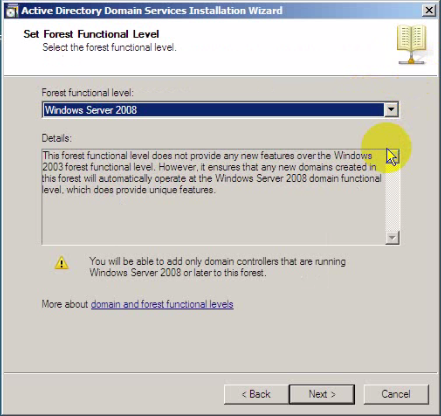Click the 'Details:' label
This screenshot has width=441, height=416.
point(57,138)
